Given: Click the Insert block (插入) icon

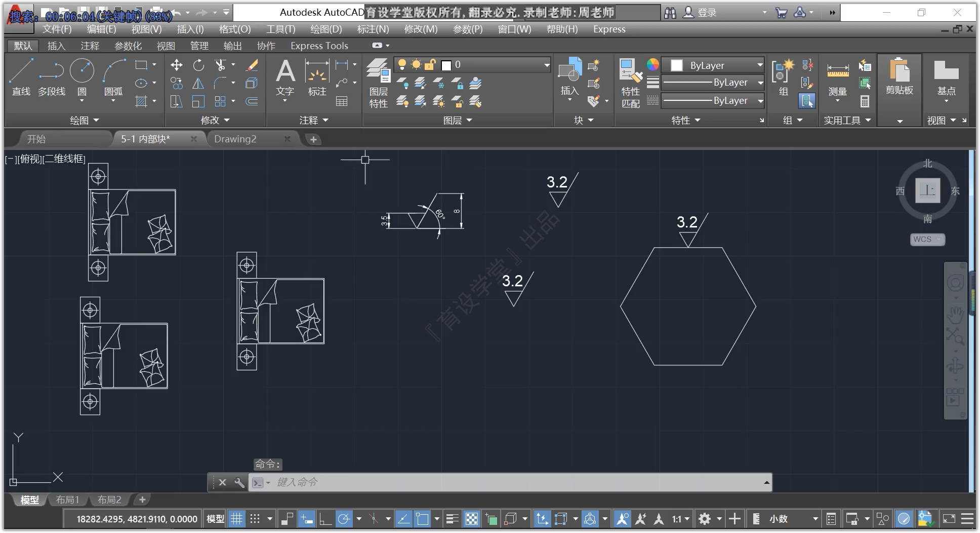Looking at the screenshot, I should point(569,77).
